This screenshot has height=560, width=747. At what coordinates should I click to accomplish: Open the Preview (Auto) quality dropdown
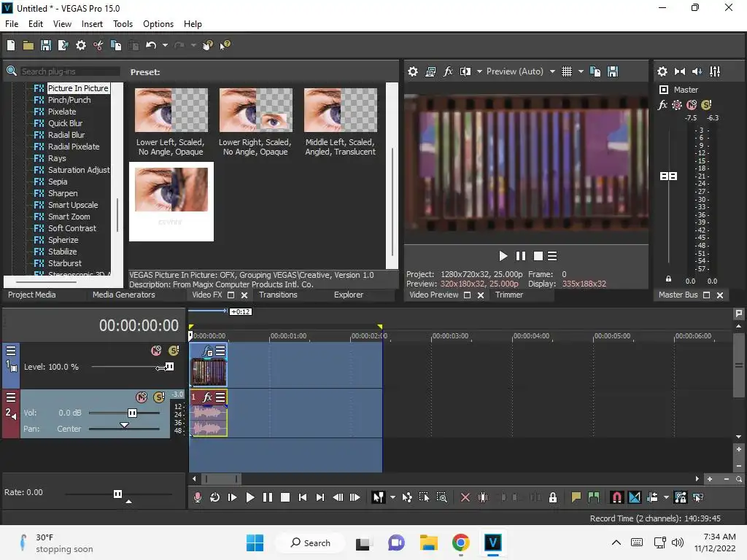point(553,71)
